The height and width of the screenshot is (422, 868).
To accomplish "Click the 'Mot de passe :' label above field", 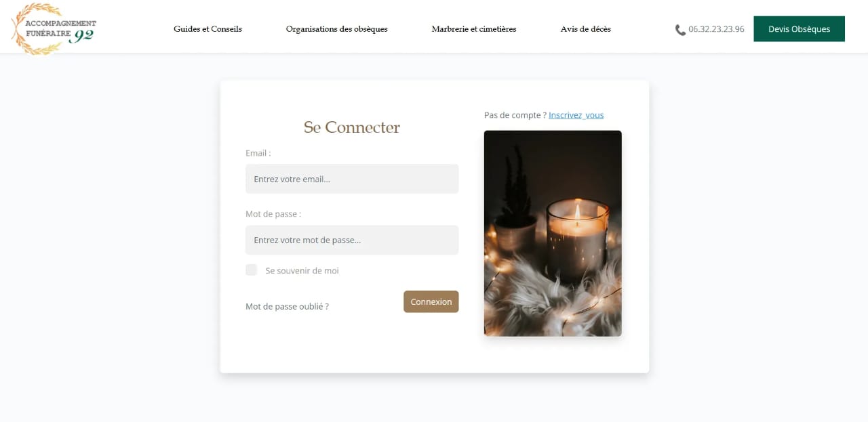I will tap(273, 214).
